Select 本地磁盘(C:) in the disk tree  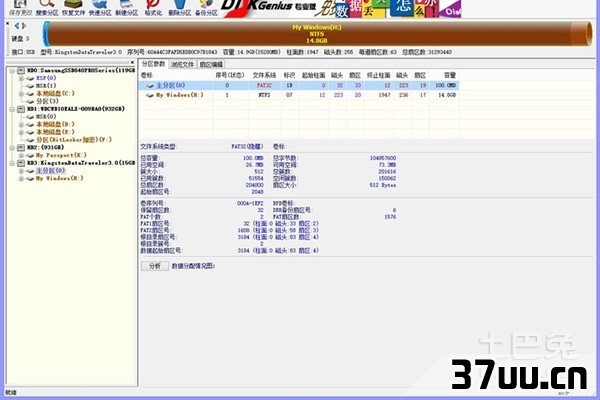[55, 93]
